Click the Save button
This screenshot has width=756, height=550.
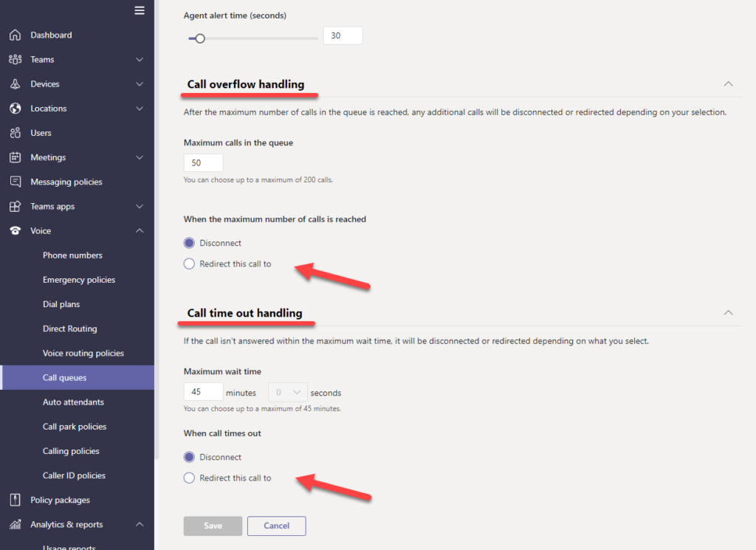pos(213,526)
